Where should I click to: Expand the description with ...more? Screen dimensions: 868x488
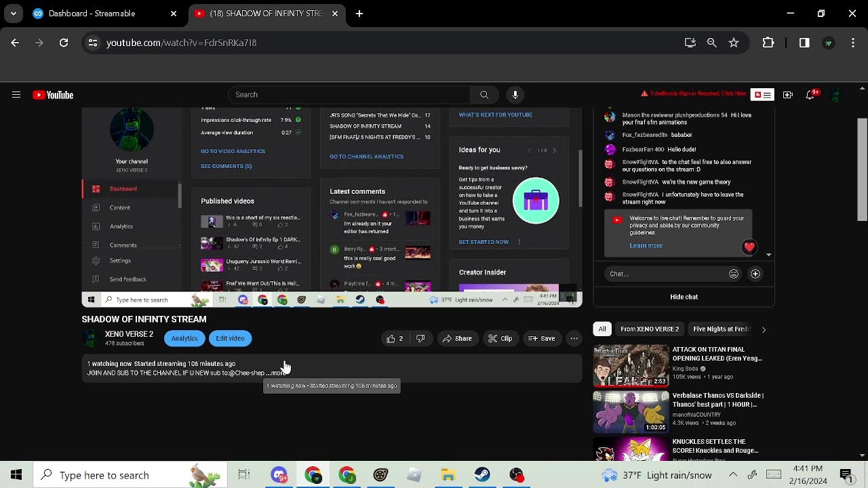pos(276,373)
